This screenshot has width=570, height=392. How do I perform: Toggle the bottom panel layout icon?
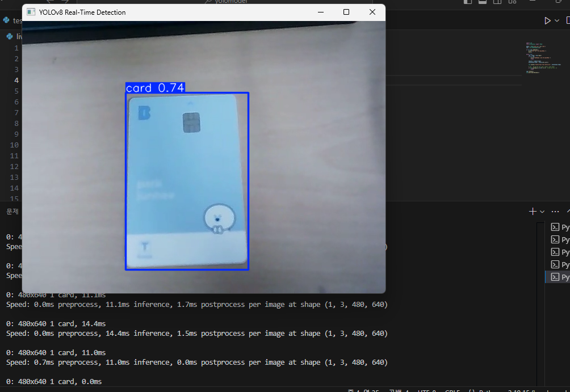coord(483,2)
